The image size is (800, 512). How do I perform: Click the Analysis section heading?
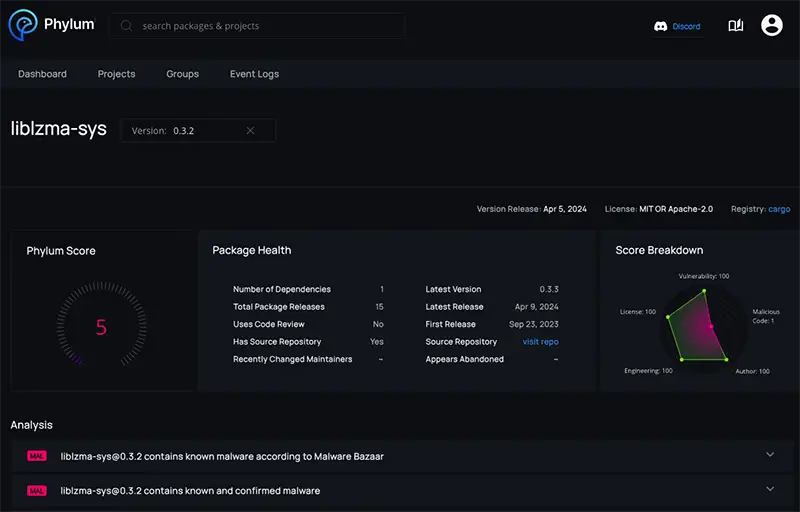(x=32, y=425)
